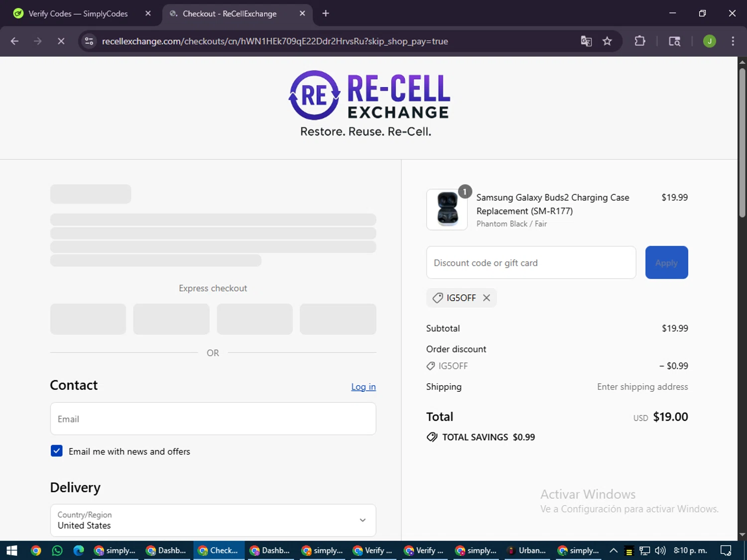This screenshot has width=747, height=560.
Task: Click the Galaxy Buds2 case product thumbnail
Action: point(447,209)
